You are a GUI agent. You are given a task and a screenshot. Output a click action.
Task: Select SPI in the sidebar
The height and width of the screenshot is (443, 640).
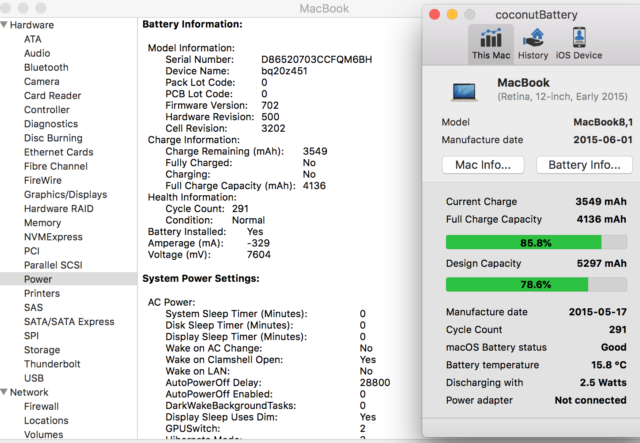(31, 336)
